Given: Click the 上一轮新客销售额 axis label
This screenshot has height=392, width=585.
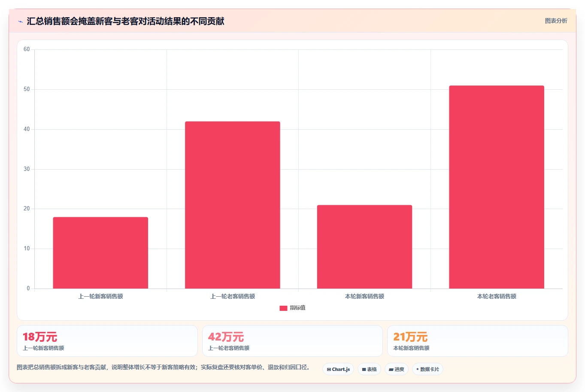Looking at the screenshot, I should pyautogui.click(x=100, y=296).
